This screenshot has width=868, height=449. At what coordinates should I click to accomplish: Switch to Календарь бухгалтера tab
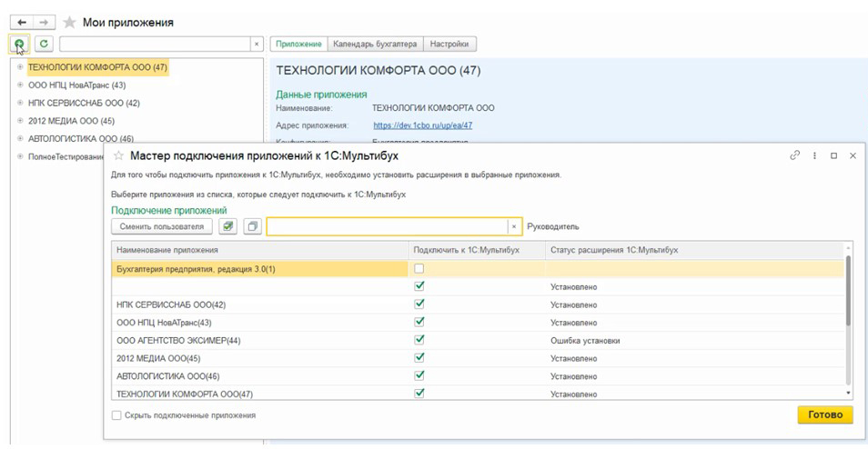pos(375,44)
